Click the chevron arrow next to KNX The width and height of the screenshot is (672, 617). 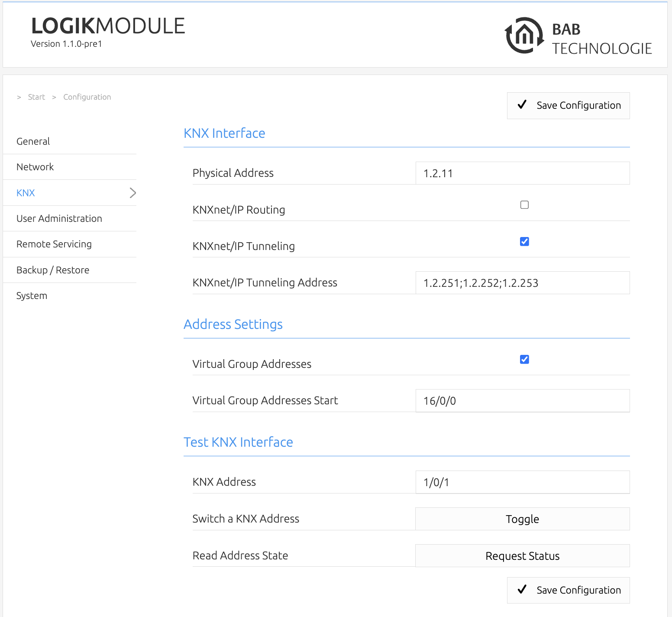click(133, 193)
